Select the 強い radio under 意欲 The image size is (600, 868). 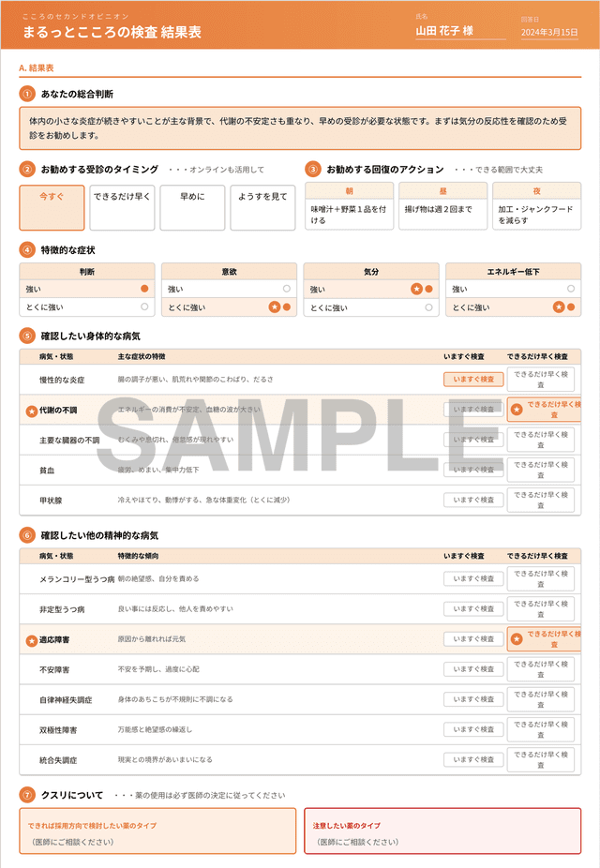click(x=287, y=289)
